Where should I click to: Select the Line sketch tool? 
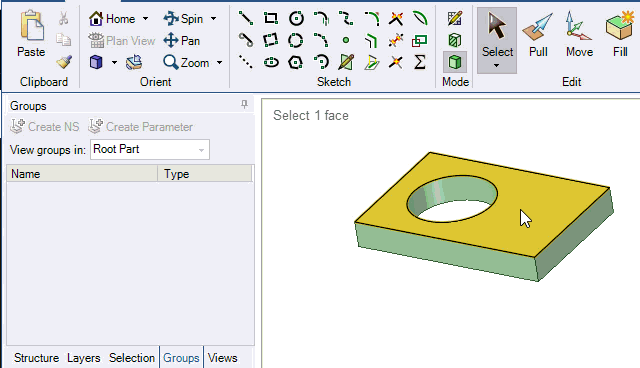(246, 18)
